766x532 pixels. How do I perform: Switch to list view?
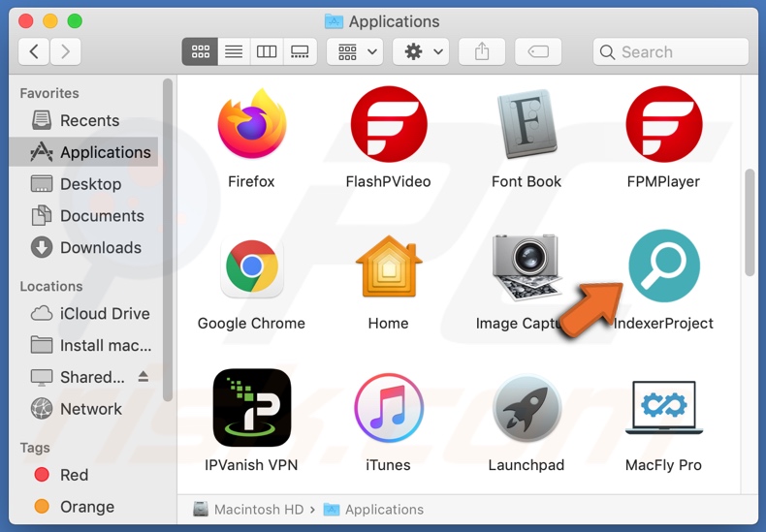coord(234,51)
